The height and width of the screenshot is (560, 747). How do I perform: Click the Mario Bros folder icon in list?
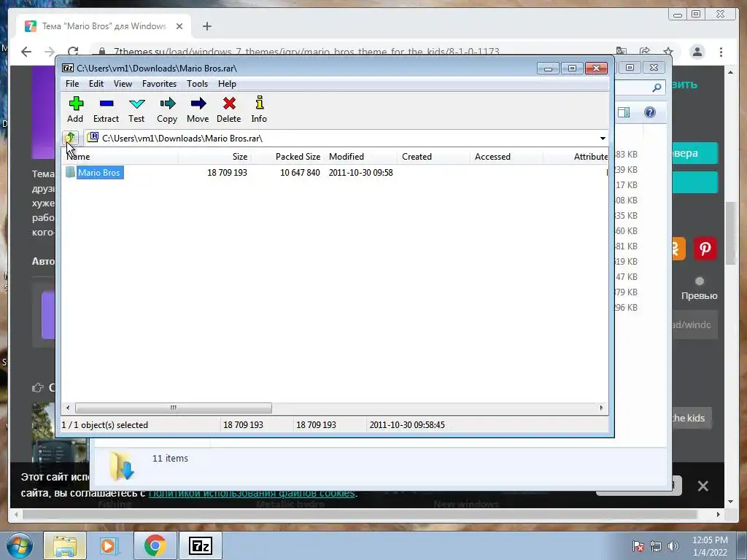click(x=71, y=172)
